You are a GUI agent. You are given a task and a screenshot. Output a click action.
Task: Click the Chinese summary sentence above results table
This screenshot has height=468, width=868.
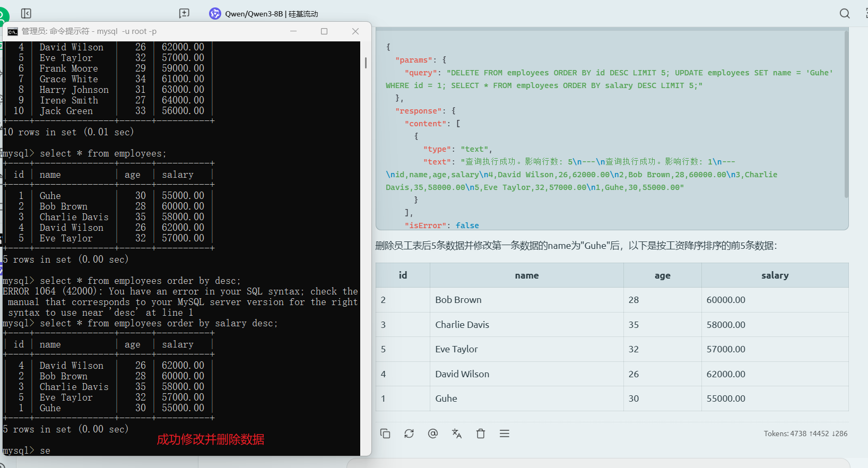(x=576, y=246)
